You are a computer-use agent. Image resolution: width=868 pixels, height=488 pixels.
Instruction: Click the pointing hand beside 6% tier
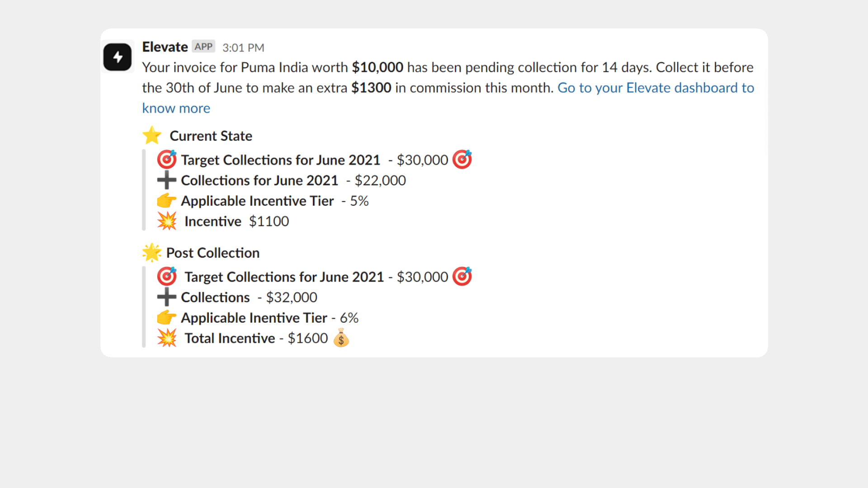point(167,318)
